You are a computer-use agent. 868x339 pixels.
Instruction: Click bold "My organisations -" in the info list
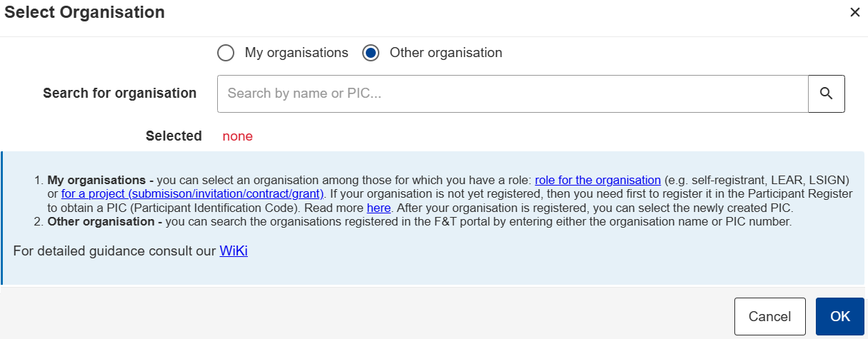pyautogui.click(x=101, y=180)
